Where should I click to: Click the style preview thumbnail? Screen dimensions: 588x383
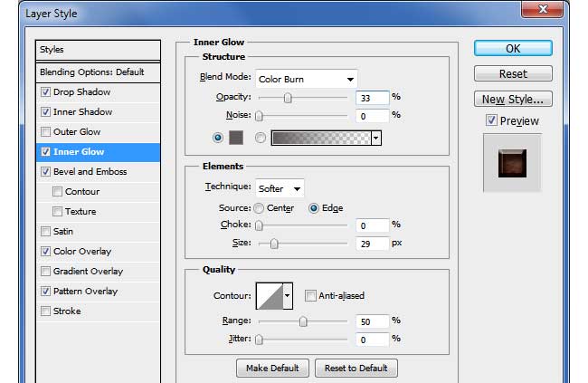pos(512,163)
